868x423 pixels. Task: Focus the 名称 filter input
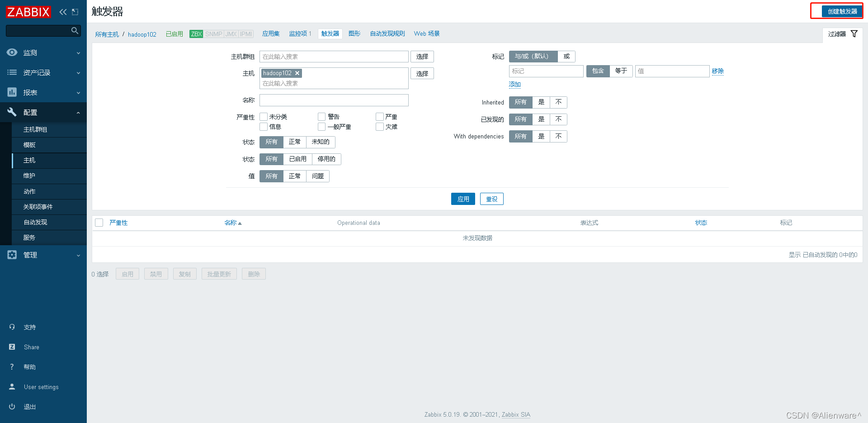point(334,100)
